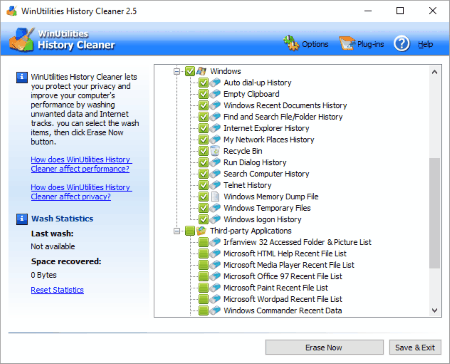The height and width of the screenshot is (364, 450).
Task: Check the Third-party Applications group checkbox
Action: (x=190, y=231)
